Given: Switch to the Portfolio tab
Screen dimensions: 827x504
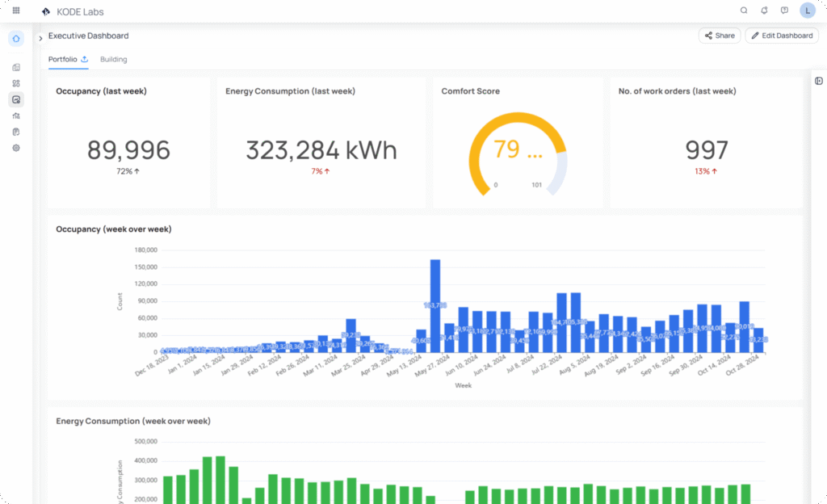Looking at the screenshot, I should [x=63, y=59].
